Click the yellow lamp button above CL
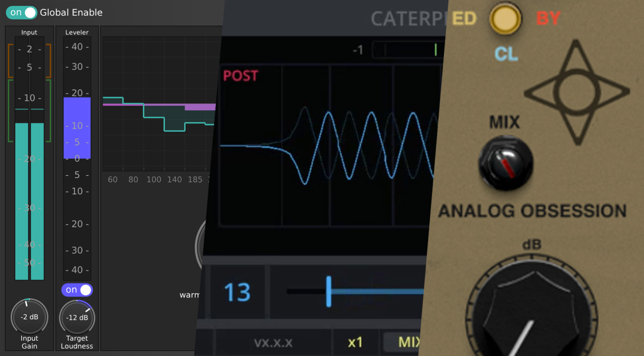 pyautogui.click(x=505, y=19)
